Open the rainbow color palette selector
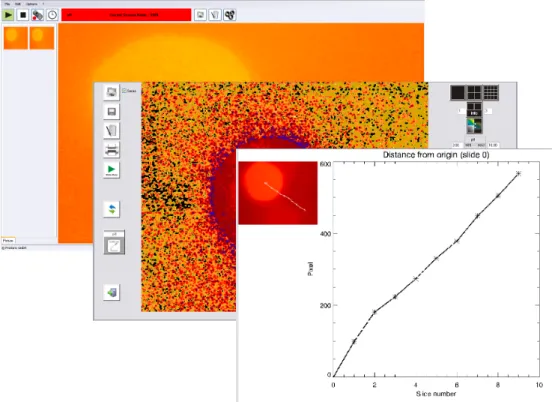This screenshot has height=402, width=552. [474, 126]
